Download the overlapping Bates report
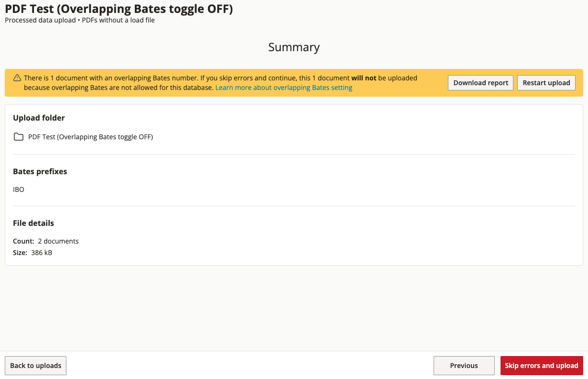Image resolution: width=588 pixels, height=379 pixels. (480, 83)
